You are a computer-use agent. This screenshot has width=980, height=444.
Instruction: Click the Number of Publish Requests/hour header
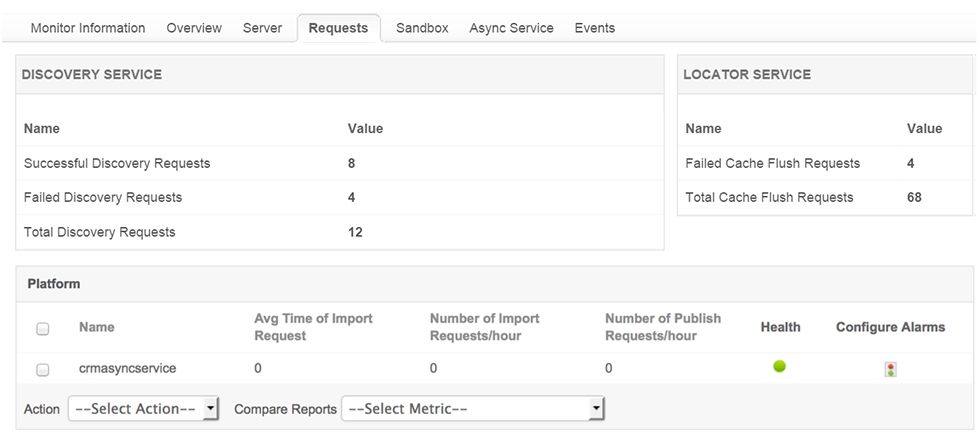(663, 327)
